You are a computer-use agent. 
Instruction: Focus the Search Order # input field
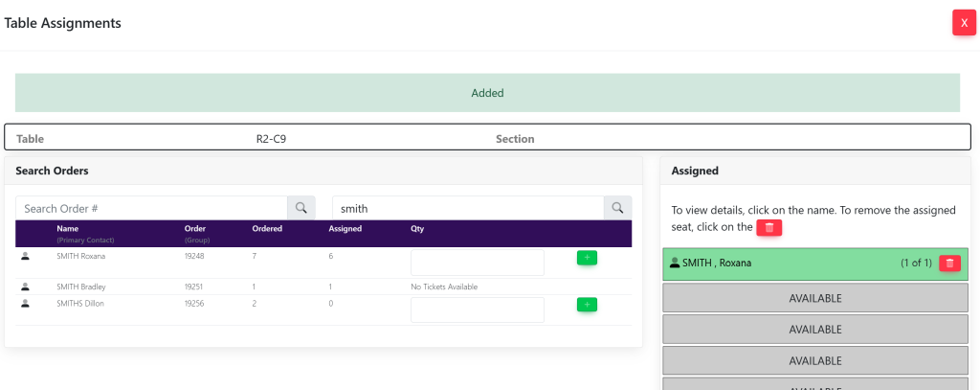(151, 208)
